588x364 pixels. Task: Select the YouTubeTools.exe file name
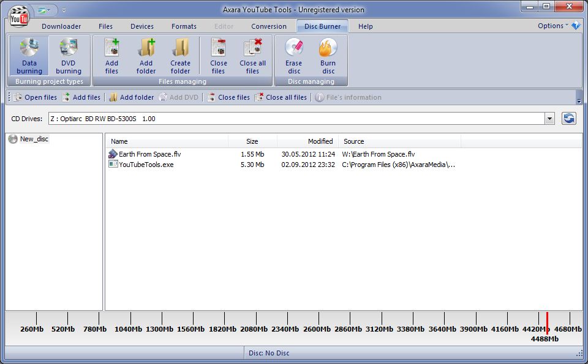tap(146, 165)
